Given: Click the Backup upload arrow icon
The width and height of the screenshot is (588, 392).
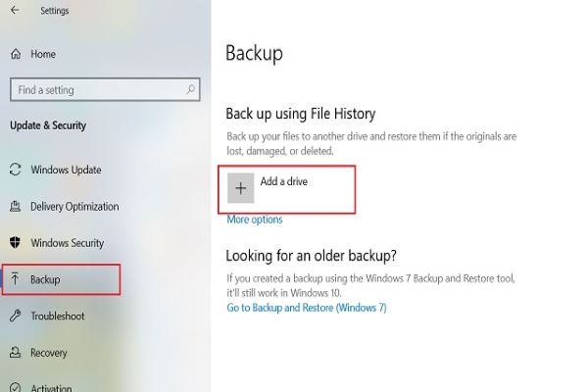Looking at the screenshot, I should pos(15,278).
